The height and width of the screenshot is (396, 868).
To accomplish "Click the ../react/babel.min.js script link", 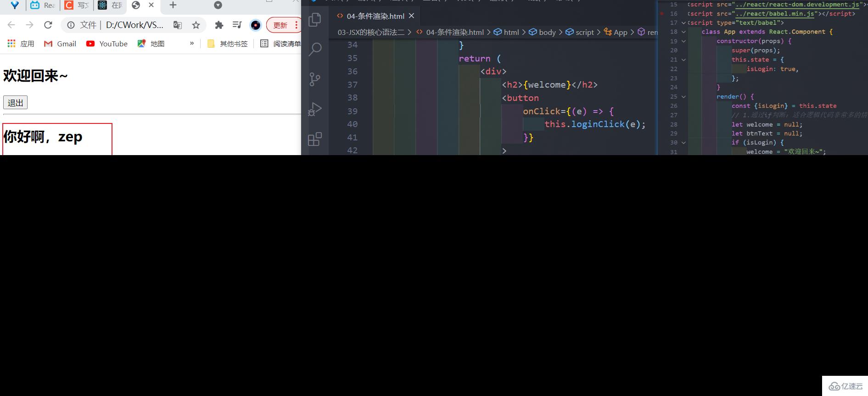I will coord(775,14).
